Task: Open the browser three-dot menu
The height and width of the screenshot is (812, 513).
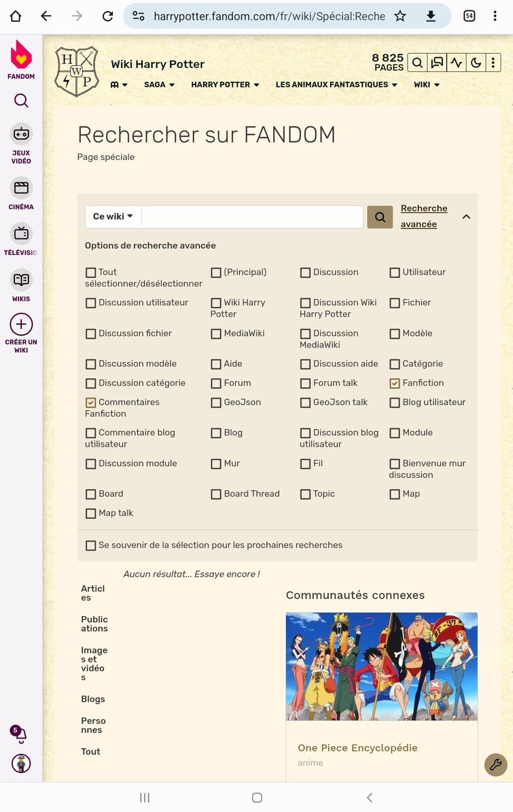Action: [x=495, y=16]
